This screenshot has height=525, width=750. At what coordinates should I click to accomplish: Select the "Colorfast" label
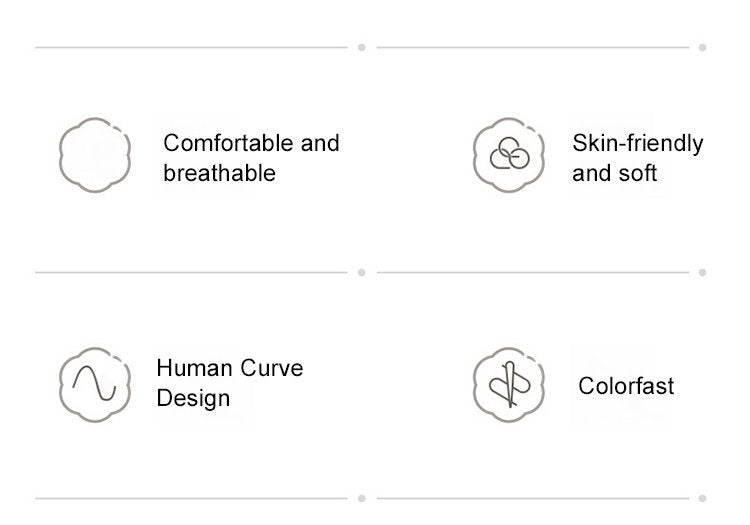point(626,386)
